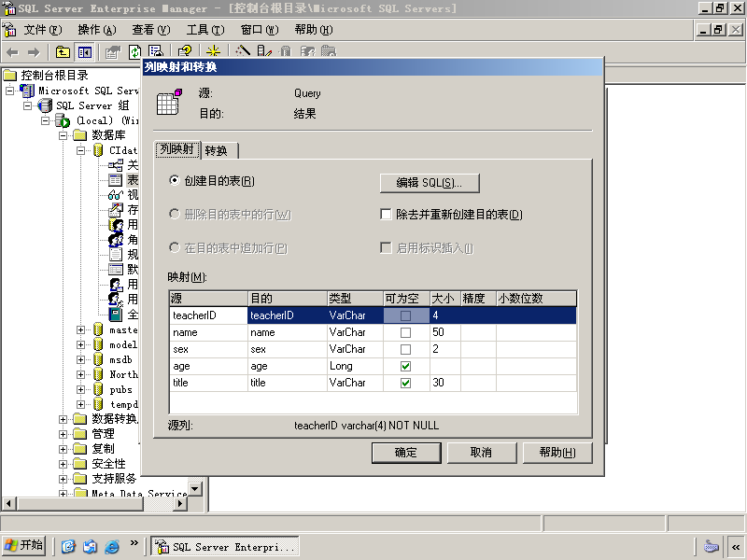Select the CIdata database cylinder icon
The width and height of the screenshot is (747, 560).
(x=98, y=150)
